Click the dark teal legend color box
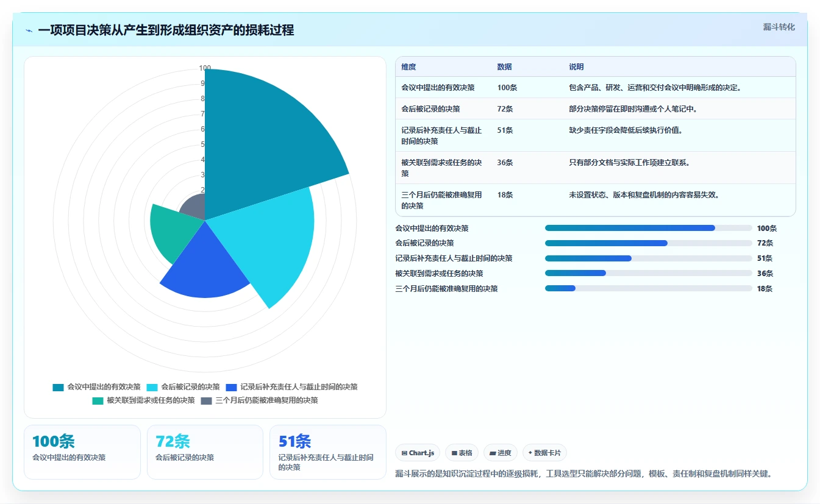Screen dimensions: 820x504 click(59, 387)
